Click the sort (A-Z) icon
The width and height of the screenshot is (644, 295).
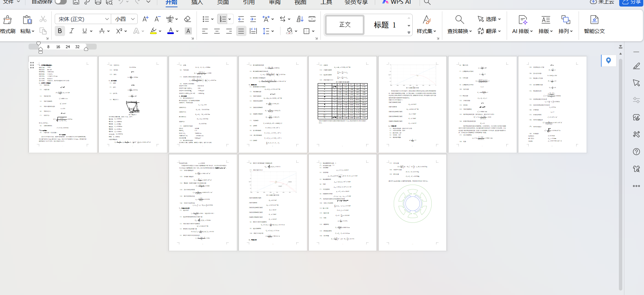tap(300, 19)
